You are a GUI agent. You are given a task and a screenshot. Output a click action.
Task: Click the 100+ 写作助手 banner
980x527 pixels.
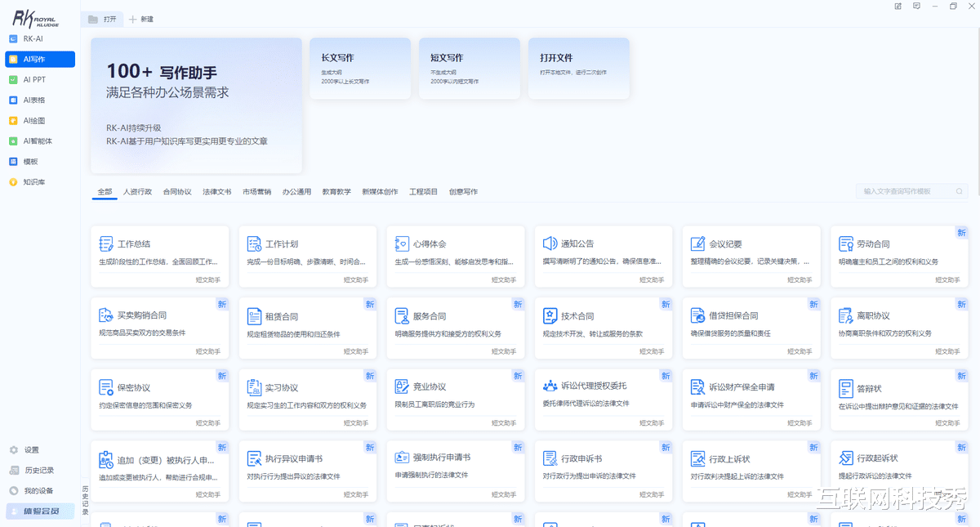tap(196, 105)
